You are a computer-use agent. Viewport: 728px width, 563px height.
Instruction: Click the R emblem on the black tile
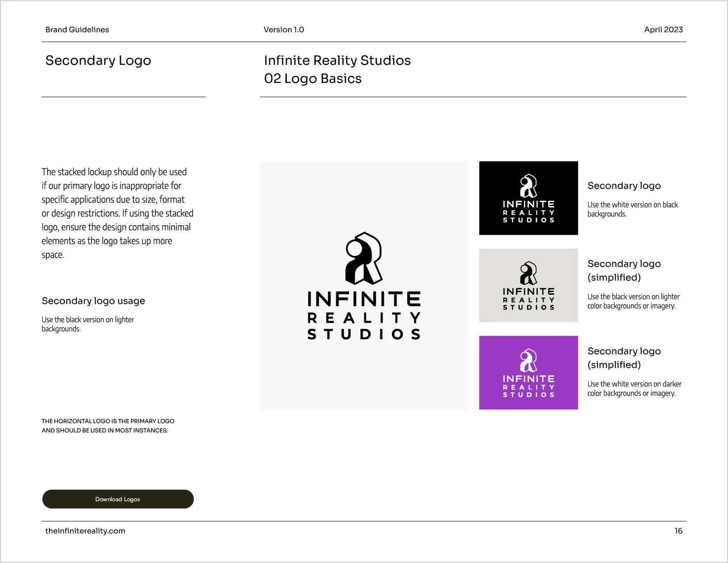529,186
